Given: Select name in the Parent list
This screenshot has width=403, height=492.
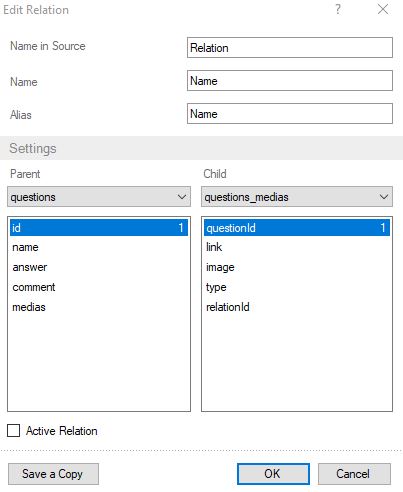Looking at the screenshot, I should [x=99, y=247].
